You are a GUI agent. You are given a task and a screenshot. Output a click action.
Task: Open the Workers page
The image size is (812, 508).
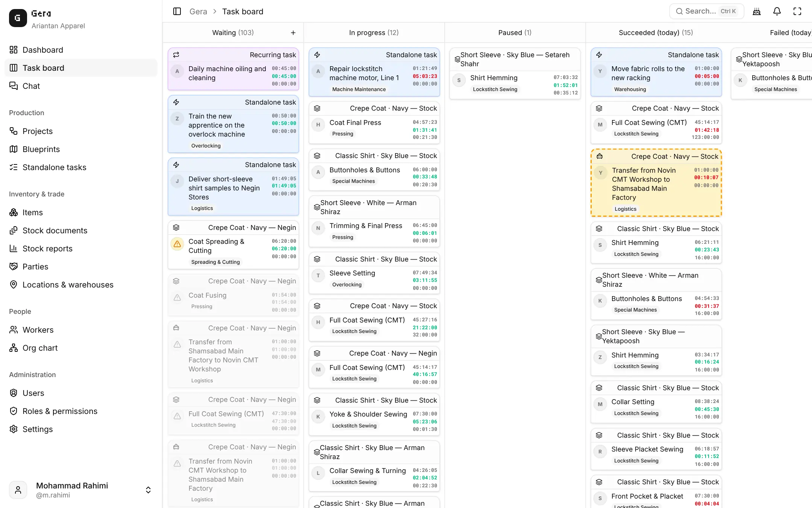click(81, 330)
